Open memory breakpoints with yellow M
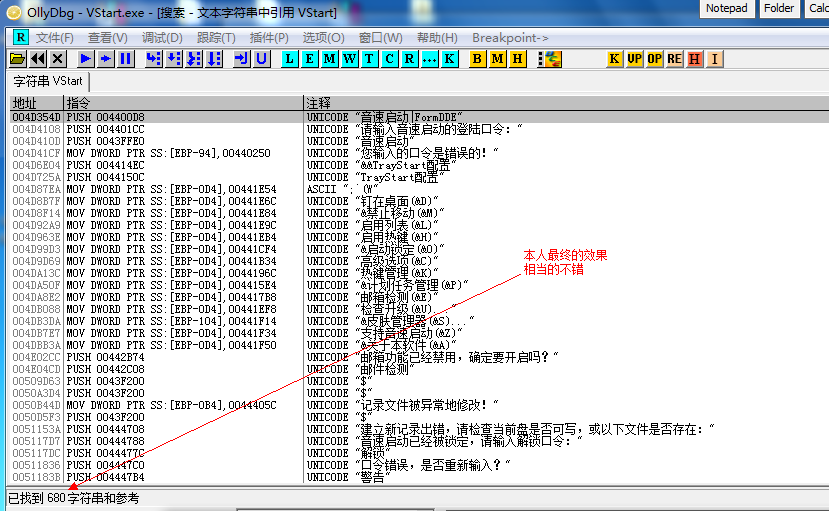The image size is (829, 511). [497, 59]
